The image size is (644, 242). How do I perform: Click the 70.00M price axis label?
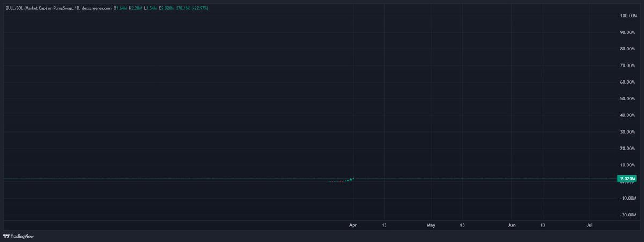pyautogui.click(x=628, y=65)
